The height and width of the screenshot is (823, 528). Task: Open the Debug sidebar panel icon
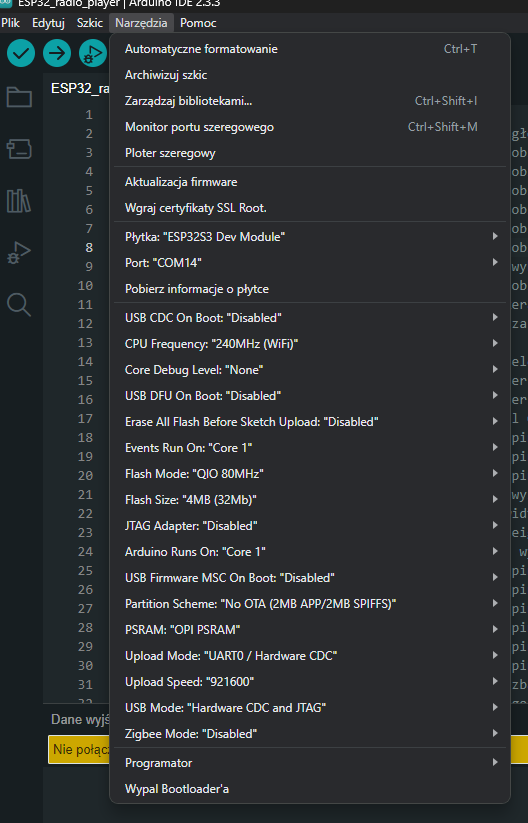[19, 252]
